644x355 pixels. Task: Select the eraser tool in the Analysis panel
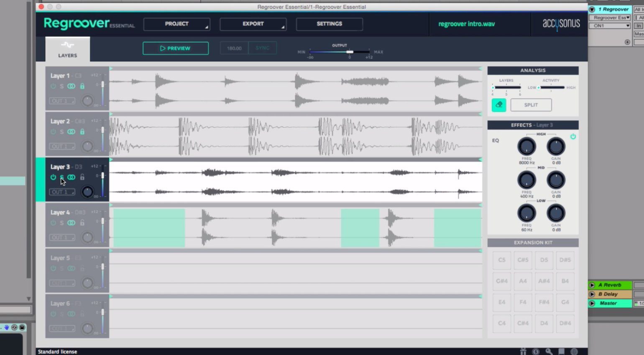pyautogui.click(x=499, y=105)
